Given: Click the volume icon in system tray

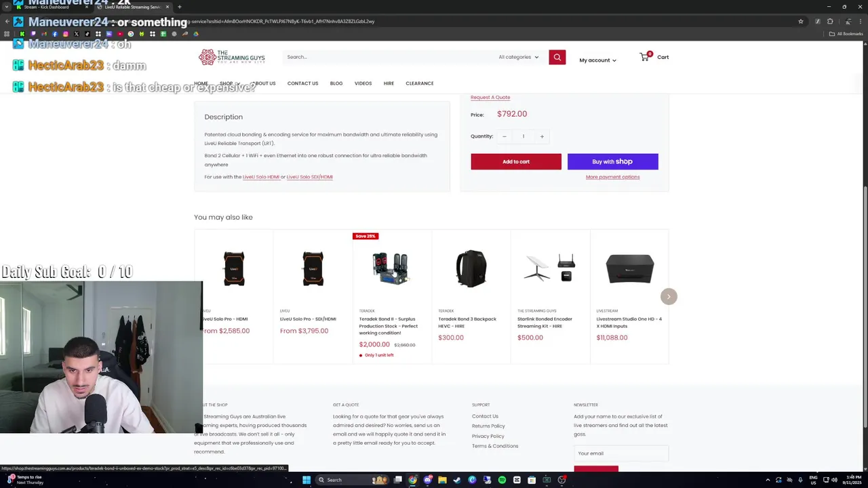Looking at the screenshot, I should (x=835, y=480).
